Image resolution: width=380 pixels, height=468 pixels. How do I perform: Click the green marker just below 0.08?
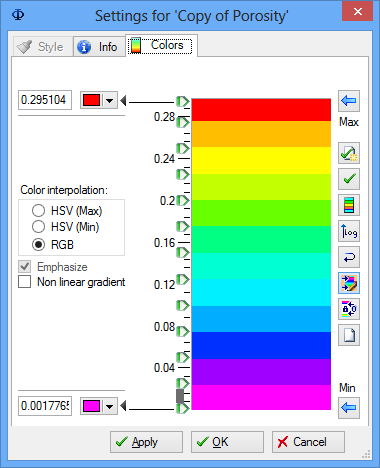pos(183,331)
